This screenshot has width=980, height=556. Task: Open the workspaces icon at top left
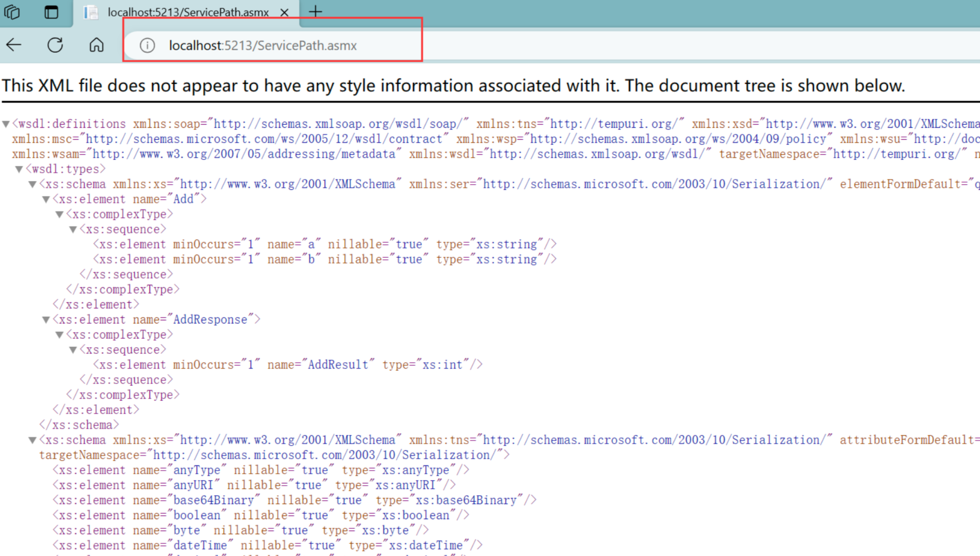(x=11, y=12)
